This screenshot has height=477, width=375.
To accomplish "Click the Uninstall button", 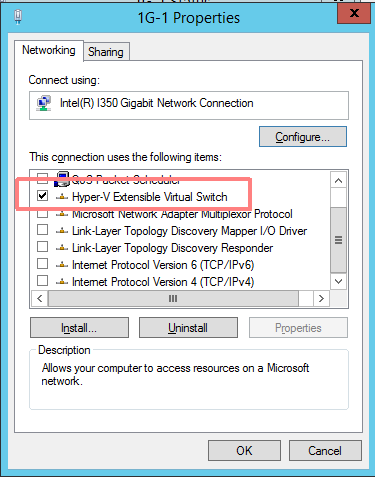I will click(x=188, y=328).
